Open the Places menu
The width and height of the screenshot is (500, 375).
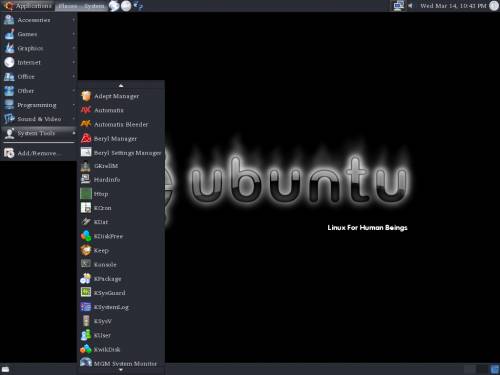pos(68,6)
